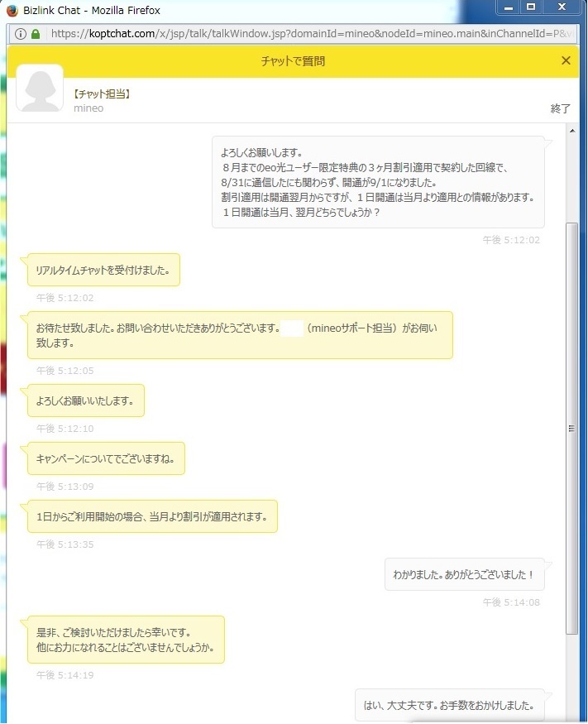Click the timestamp 午後 5:14:08
The height and width of the screenshot is (724, 588).
pyautogui.click(x=511, y=602)
